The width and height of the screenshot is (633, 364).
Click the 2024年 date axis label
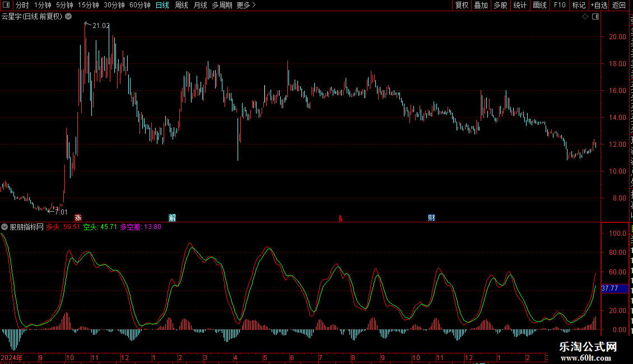pyautogui.click(x=12, y=357)
